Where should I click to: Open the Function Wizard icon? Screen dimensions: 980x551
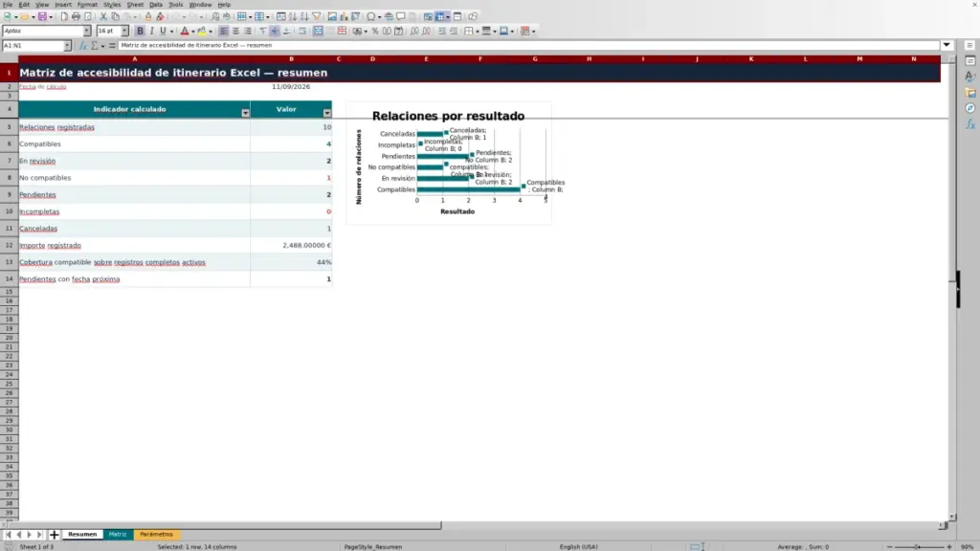coord(82,46)
